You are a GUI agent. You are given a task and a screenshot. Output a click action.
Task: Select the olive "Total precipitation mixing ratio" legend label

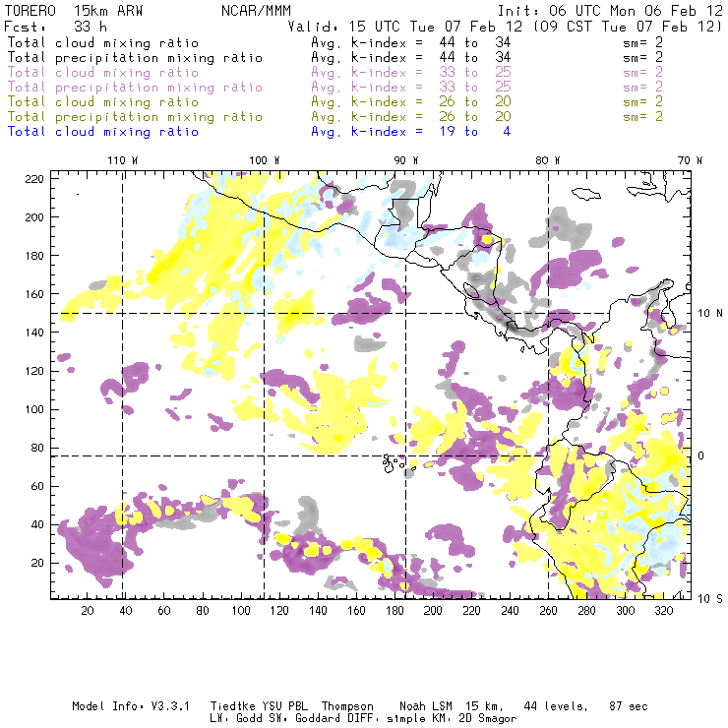pos(135,117)
